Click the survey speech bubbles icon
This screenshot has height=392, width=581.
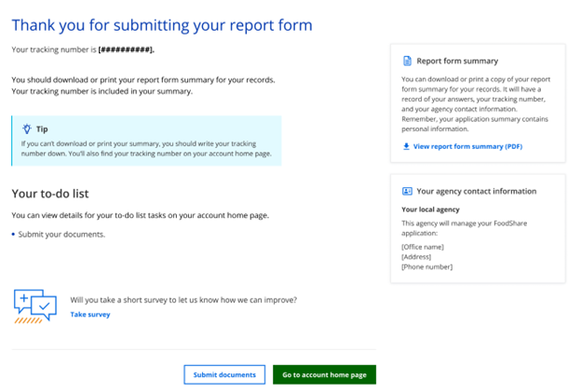coord(35,306)
